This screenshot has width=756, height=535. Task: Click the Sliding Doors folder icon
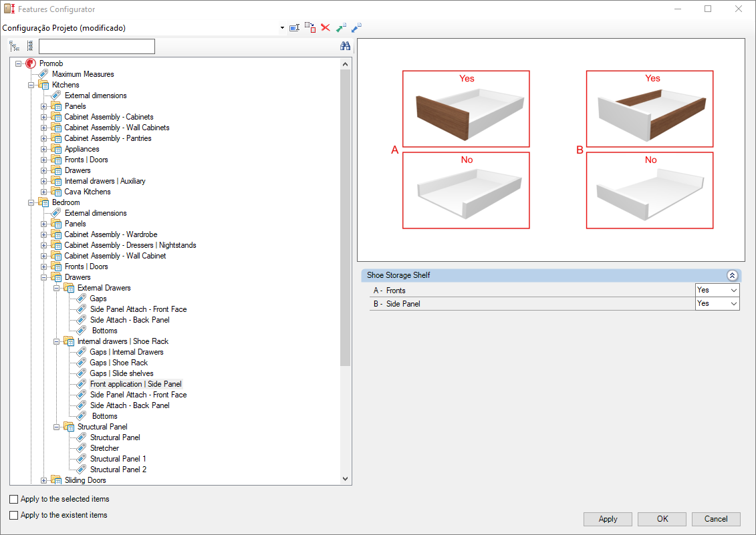56,480
